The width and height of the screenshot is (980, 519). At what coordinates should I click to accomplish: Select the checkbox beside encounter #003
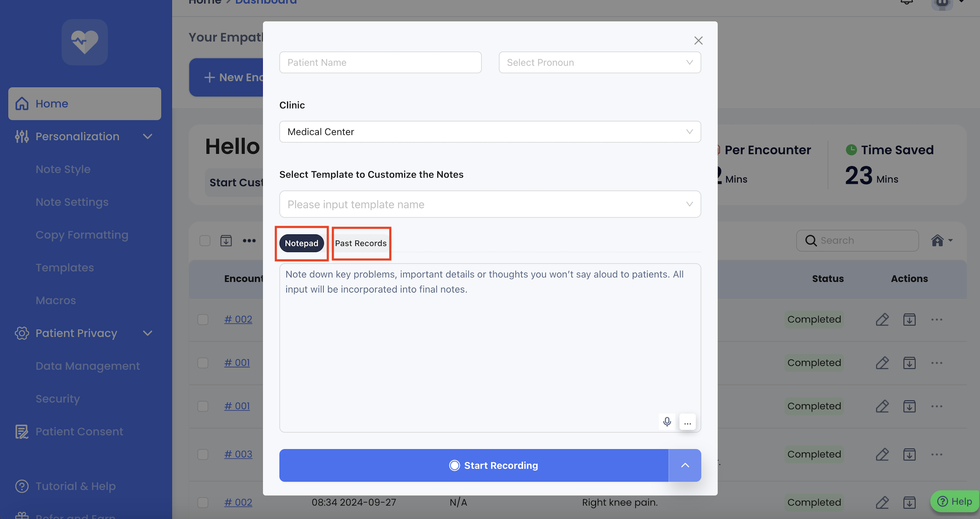tap(203, 454)
